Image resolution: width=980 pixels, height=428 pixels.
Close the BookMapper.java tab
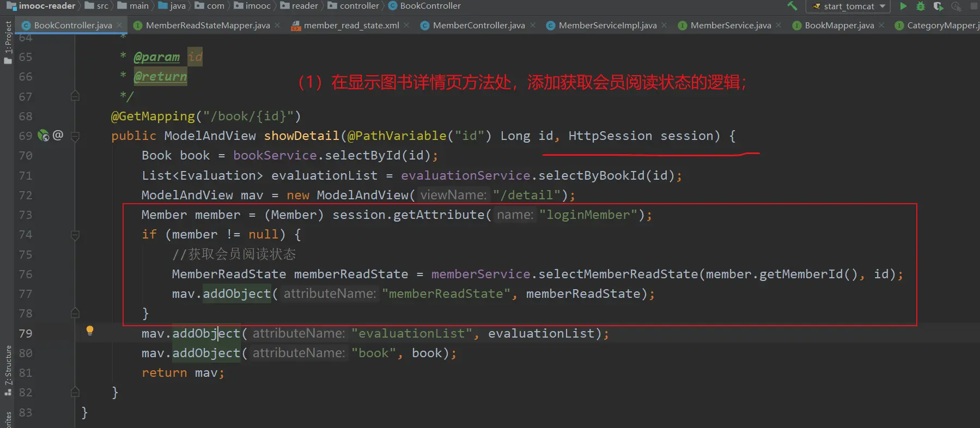point(881,25)
